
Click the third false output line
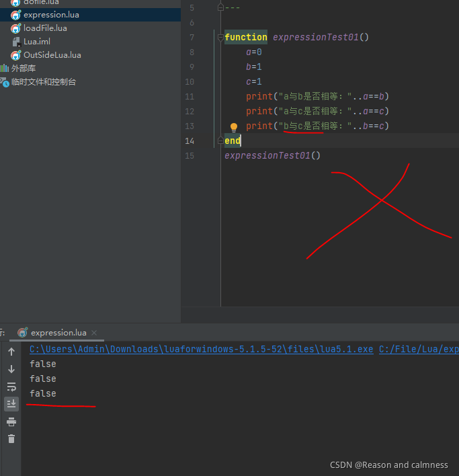coord(43,393)
